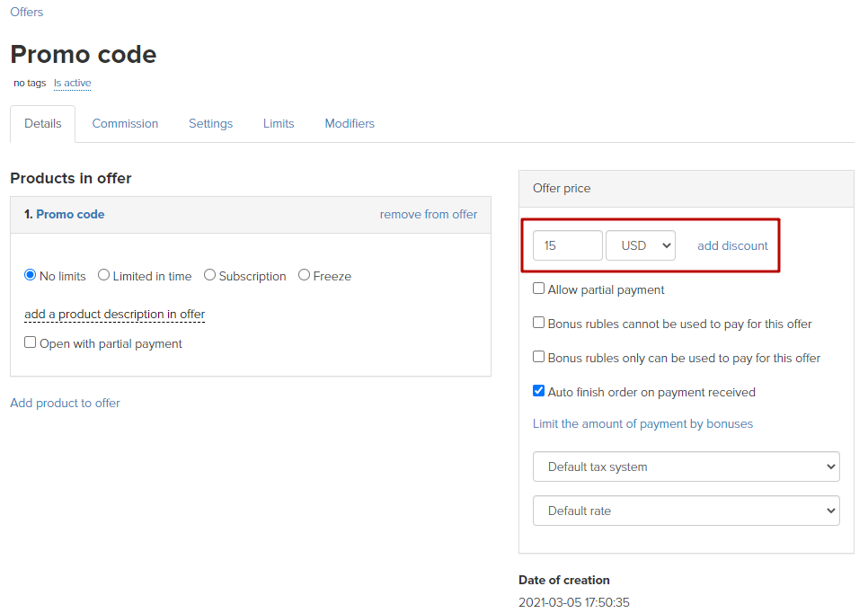
Task: Open the Offers breadcrumb link
Action: click(27, 12)
